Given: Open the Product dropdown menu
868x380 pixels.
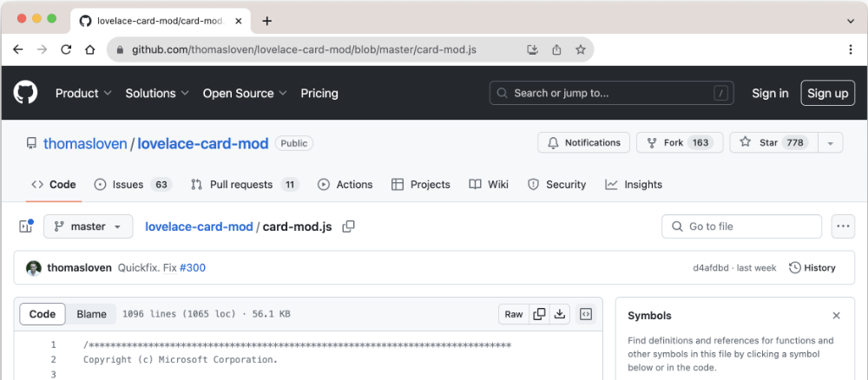Looking at the screenshot, I should [x=83, y=94].
